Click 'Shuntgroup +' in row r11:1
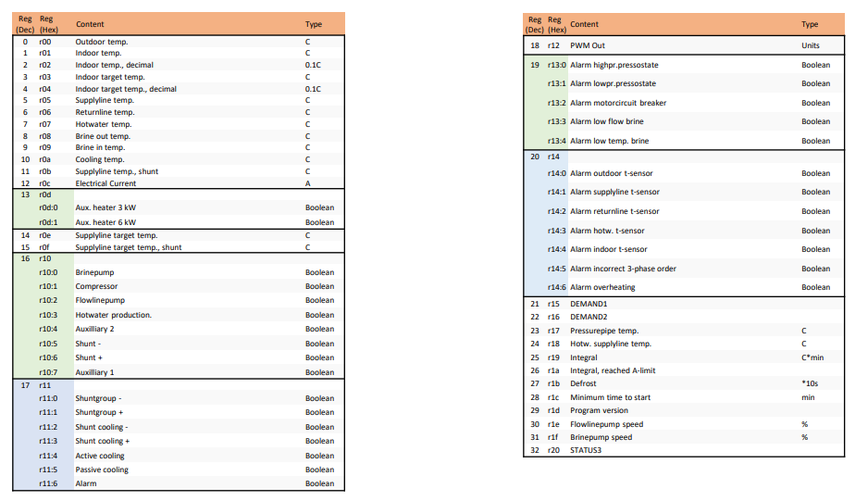The width and height of the screenshot is (868, 501). [x=100, y=412]
